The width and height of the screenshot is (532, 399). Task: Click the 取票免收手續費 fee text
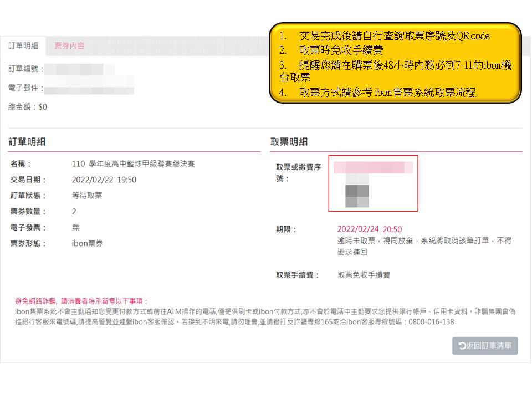364,275
